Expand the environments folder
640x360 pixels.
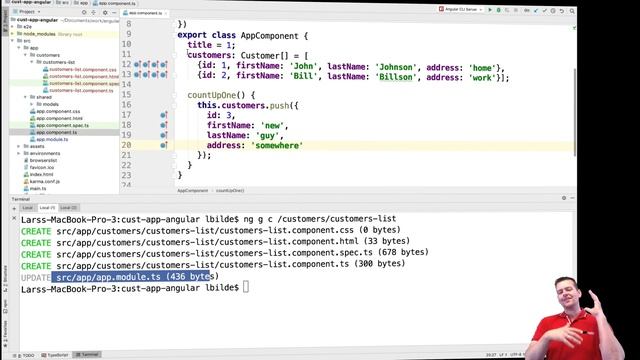(19, 153)
